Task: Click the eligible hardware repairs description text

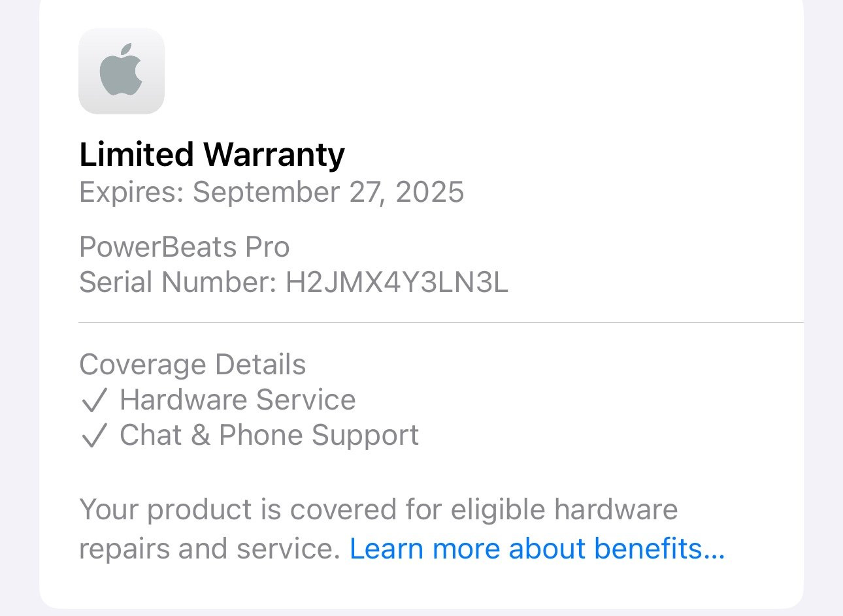Action: coord(402,529)
